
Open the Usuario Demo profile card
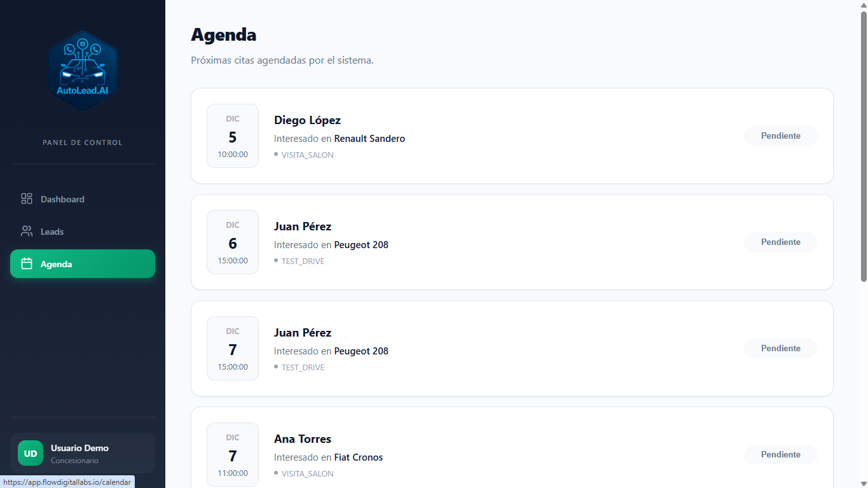83,453
